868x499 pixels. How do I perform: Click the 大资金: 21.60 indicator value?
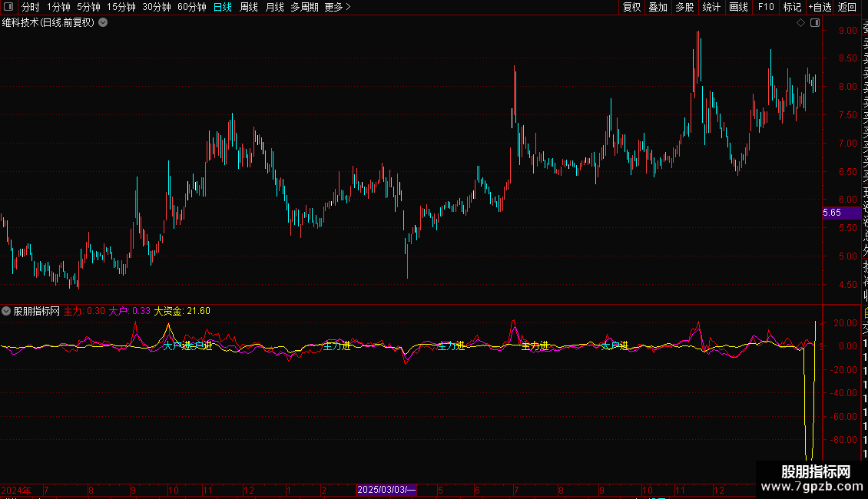click(182, 311)
